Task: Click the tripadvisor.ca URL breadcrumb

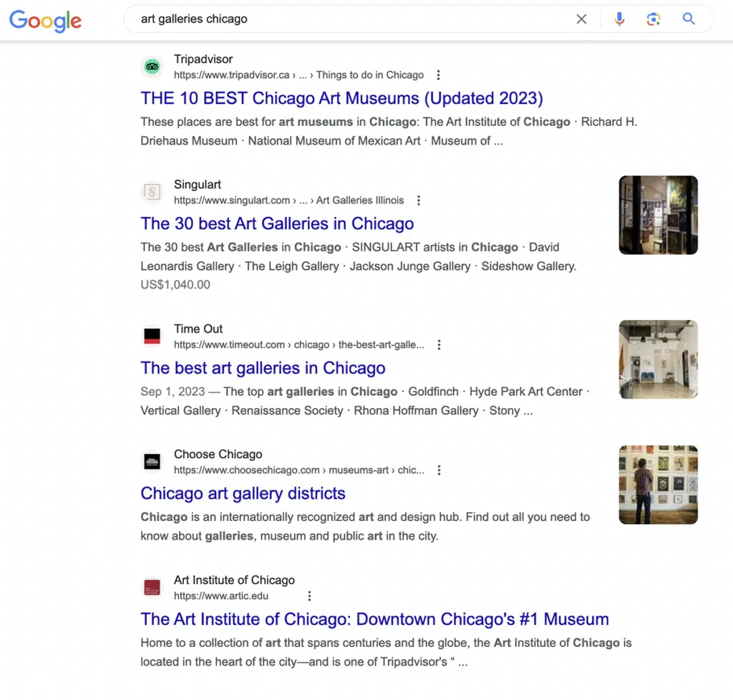Action: coord(298,75)
